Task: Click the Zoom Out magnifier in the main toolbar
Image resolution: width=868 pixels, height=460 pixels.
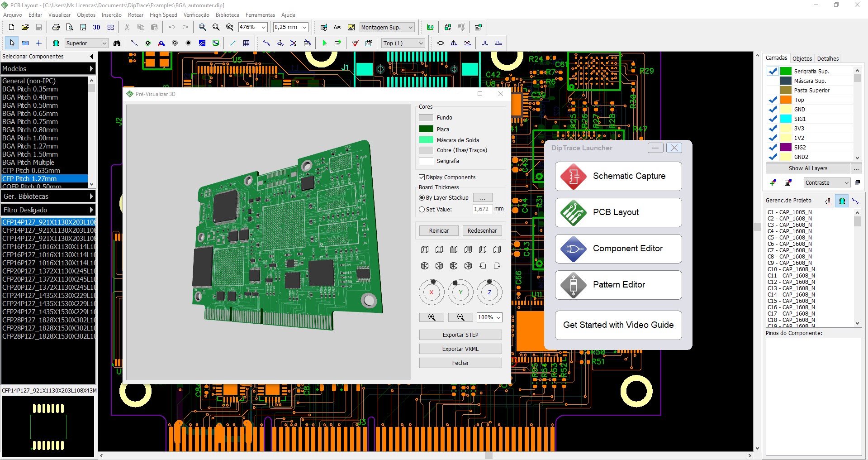Action: point(216,27)
